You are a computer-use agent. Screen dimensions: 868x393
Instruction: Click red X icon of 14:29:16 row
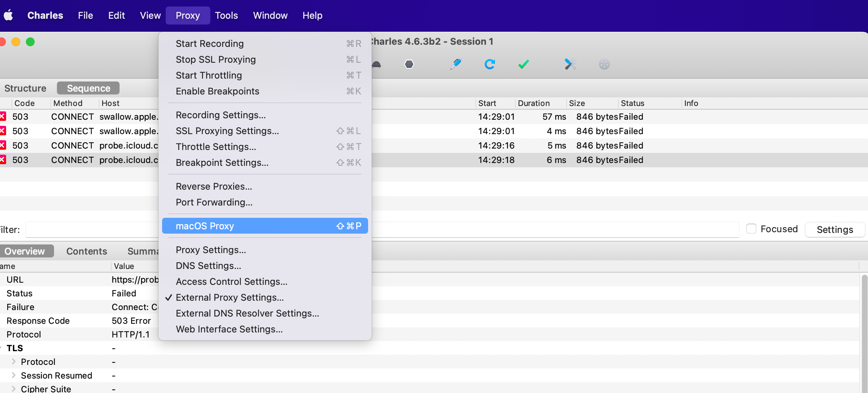[x=3, y=145]
